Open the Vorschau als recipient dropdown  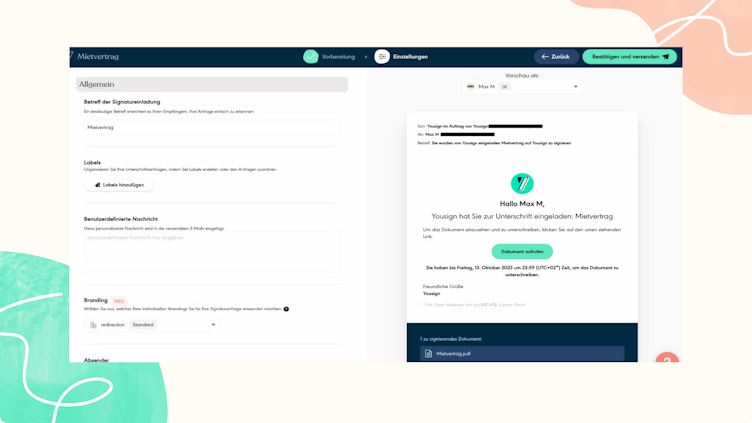[x=522, y=87]
